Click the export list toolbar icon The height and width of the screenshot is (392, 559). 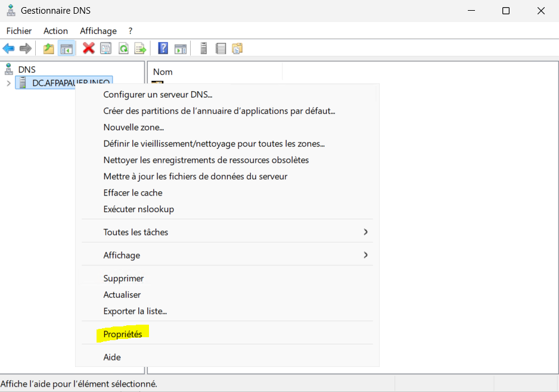coord(140,49)
